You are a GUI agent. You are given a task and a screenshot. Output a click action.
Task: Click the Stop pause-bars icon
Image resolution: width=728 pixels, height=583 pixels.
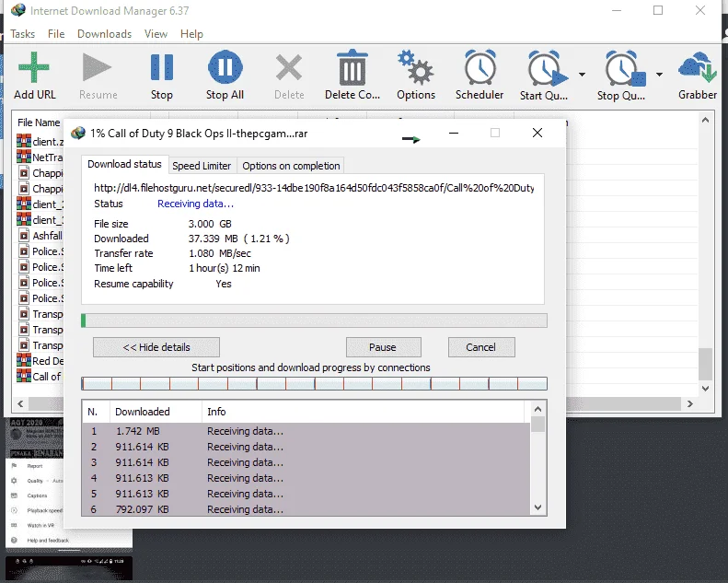162,67
